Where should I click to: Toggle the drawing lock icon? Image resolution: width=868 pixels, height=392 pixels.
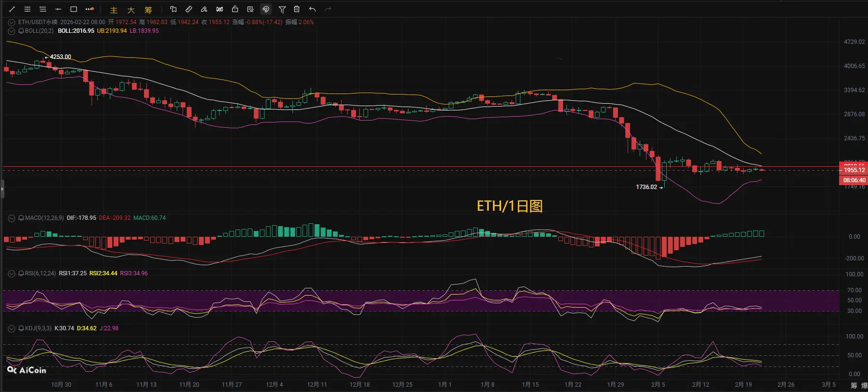(235, 9)
